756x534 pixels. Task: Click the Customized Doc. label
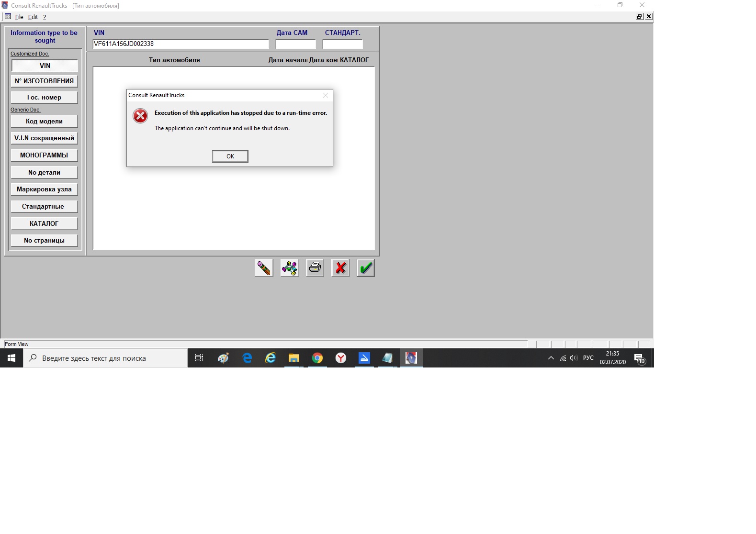30,54
